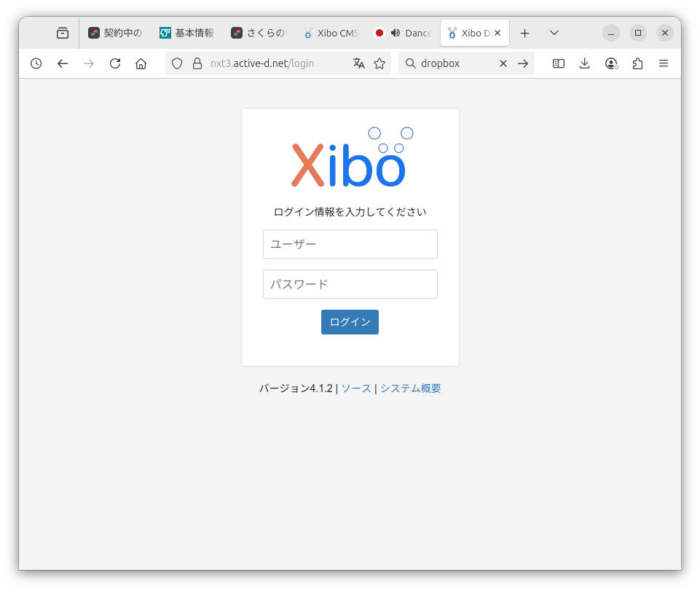The height and width of the screenshot is (591, 700).
Task: Click the Xibo logo
Action: tap(353, 157)
